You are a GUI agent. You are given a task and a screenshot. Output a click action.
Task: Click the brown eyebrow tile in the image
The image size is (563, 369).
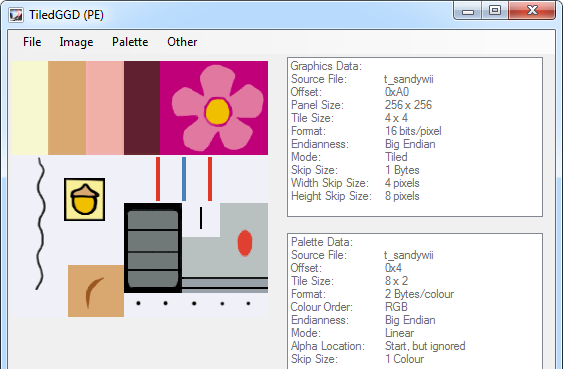96,291
